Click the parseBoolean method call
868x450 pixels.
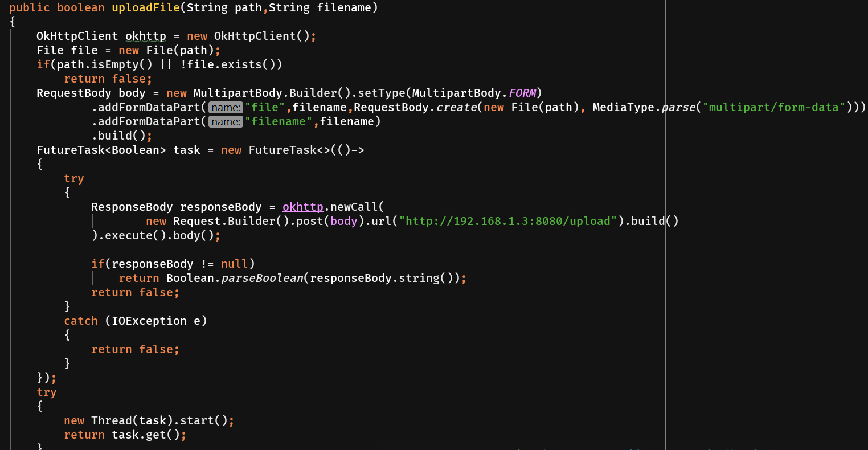262,278
